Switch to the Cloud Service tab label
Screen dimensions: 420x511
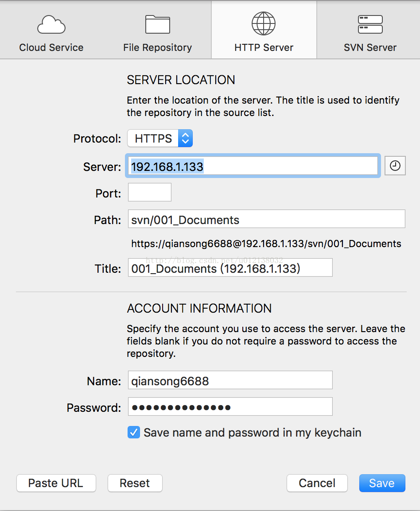51,47
